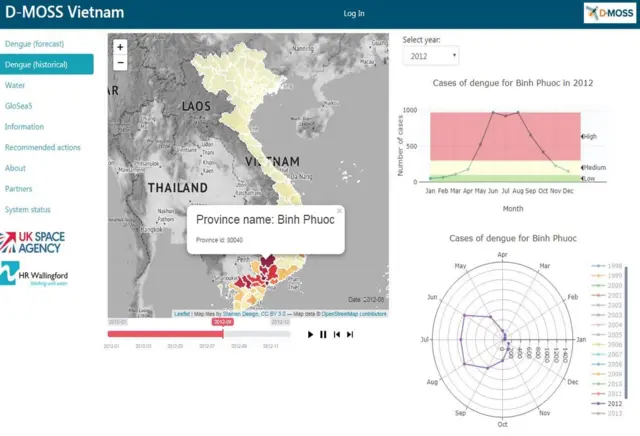The image size is (640, 436).
Task: Toggle the 2000 series in polar legend
Action: point(607,285)
